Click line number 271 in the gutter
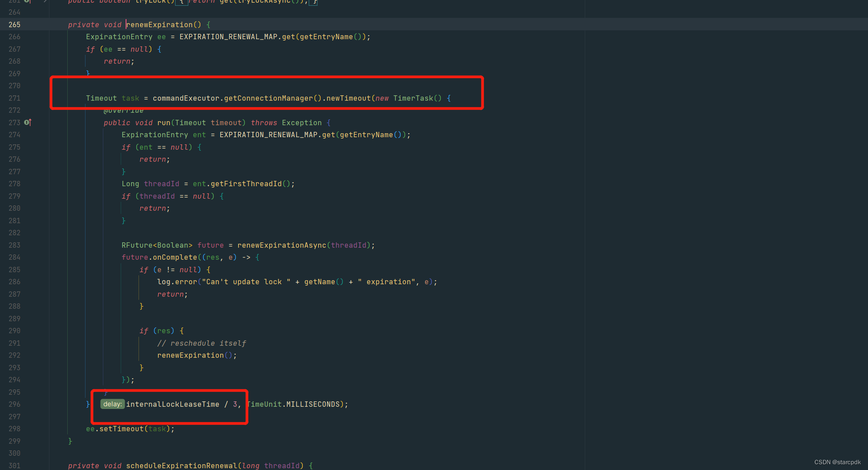Image resolution: width=868 pixels, height=470 pixels. pyautogui.click(x=14, y=98)
